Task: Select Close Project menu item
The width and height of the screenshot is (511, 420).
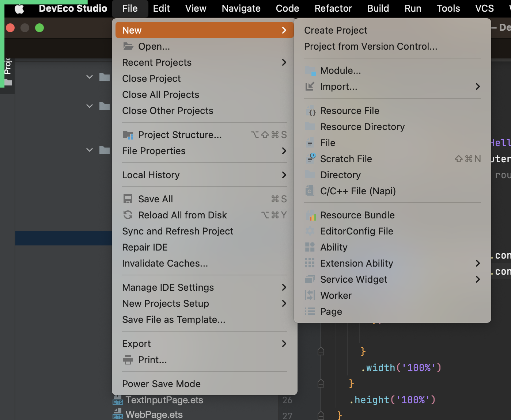Action: 205,79
